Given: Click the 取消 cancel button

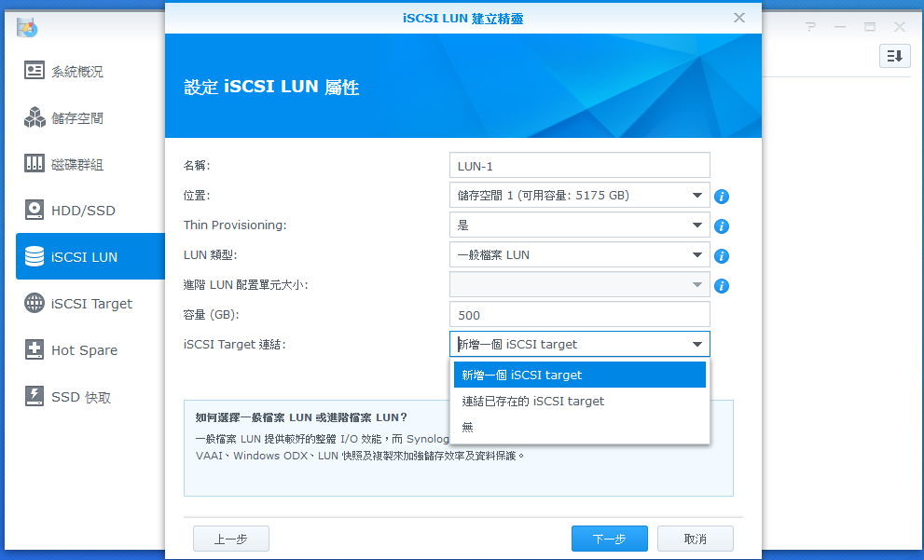Looking at the screenshot, I should pos(696,539).
